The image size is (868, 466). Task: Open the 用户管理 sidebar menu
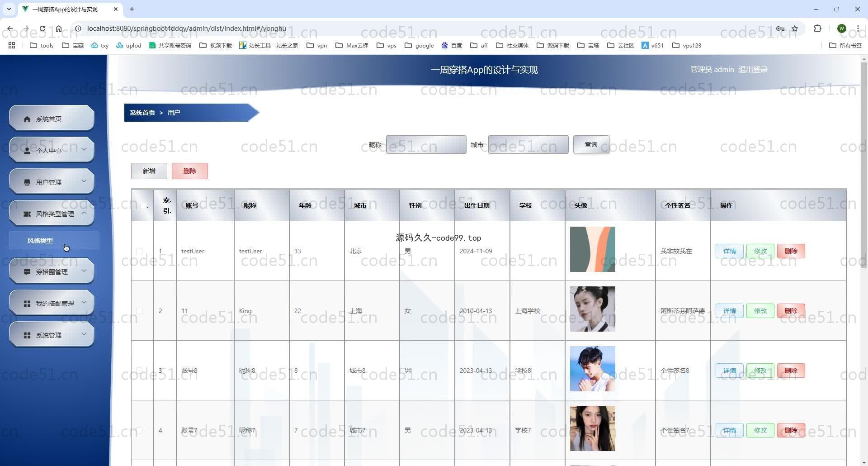point(52,182)
